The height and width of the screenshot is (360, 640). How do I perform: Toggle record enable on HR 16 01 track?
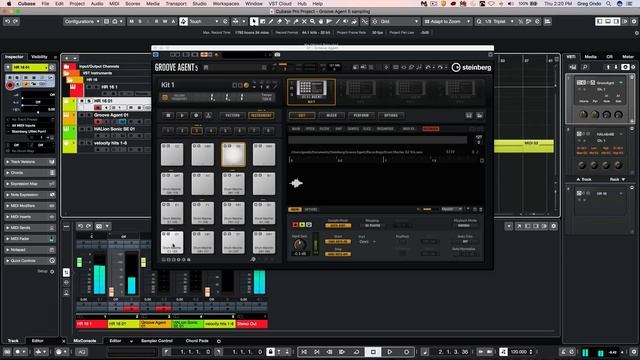point(98,108)
